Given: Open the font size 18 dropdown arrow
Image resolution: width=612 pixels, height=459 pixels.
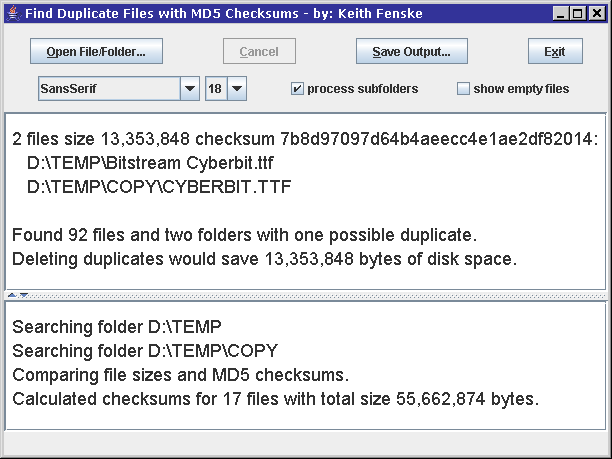Looking at the screenshot, I should 237,89.
